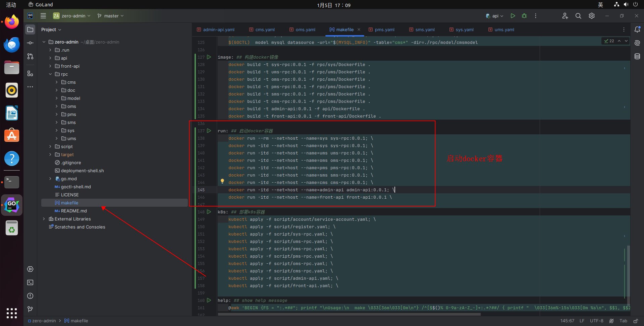644x326 pixels.
Task: Switch to sms.yaml tab
Action: click(422, 29)
